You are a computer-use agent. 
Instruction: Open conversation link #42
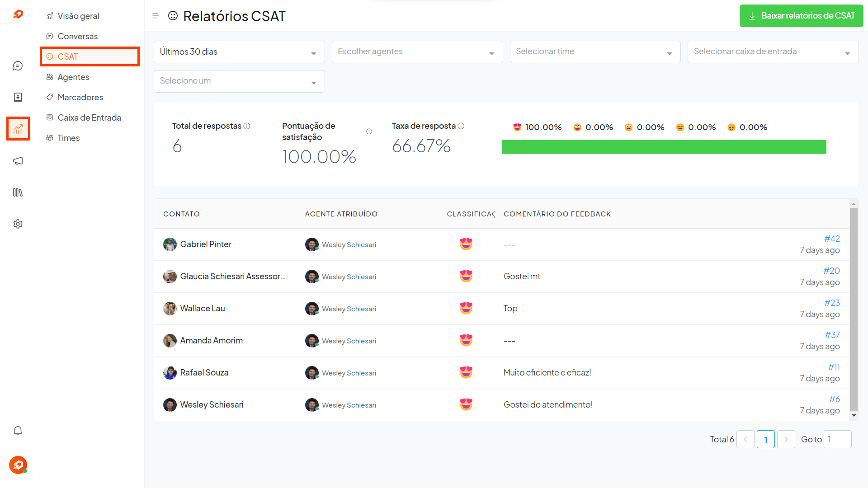(832, 239)
